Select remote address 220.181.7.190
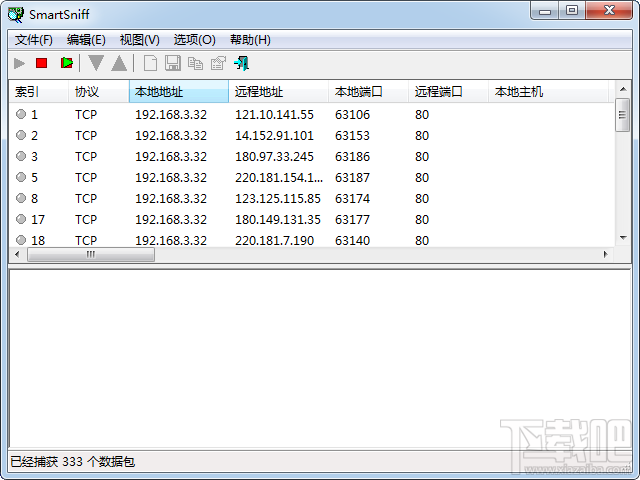 274,240
